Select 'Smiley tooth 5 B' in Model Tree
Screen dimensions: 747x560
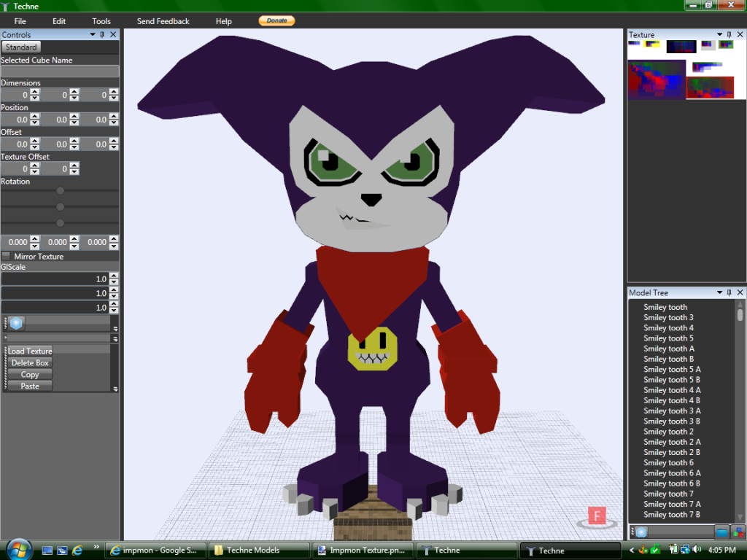pyautogui.click(x=672, y=379)
